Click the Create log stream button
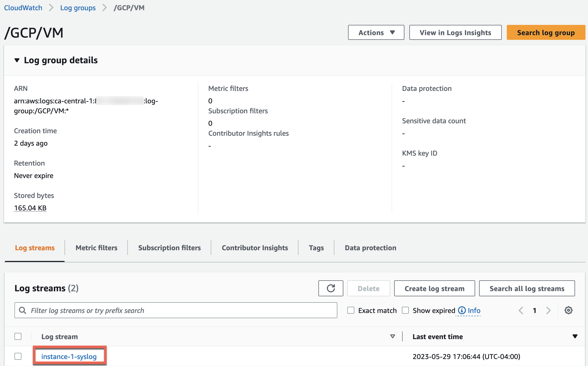This screenshot has width=588, height=366. point(434,288)
